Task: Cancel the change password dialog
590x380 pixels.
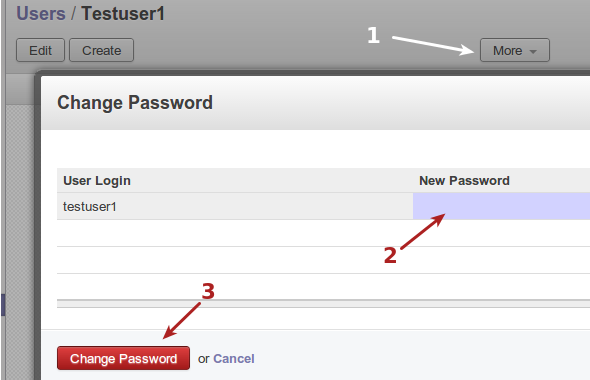Action: tap(234, 359)
